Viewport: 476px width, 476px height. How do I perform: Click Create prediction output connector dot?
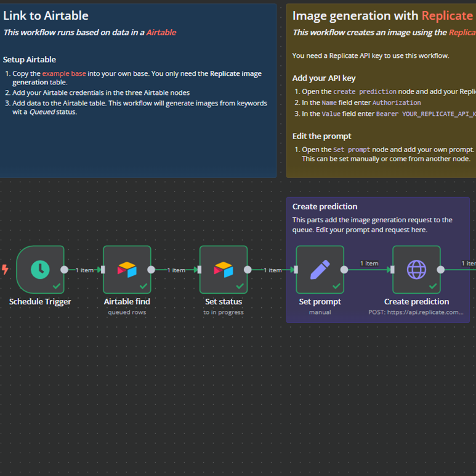tap(441, 270)
